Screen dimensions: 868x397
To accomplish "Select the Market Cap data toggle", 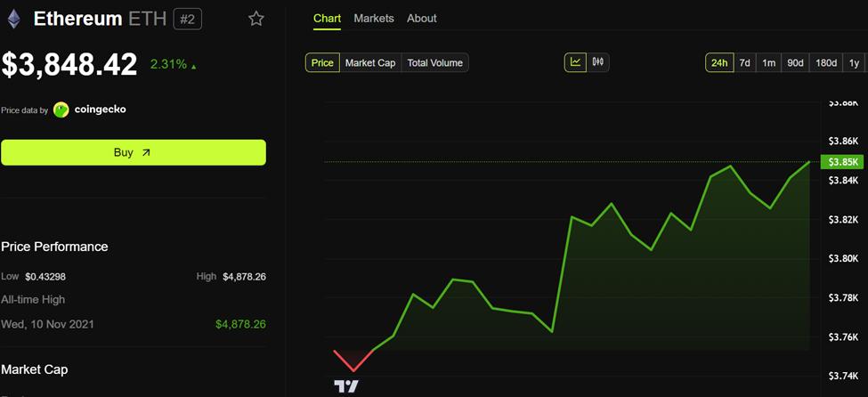I will pos(370,62).
